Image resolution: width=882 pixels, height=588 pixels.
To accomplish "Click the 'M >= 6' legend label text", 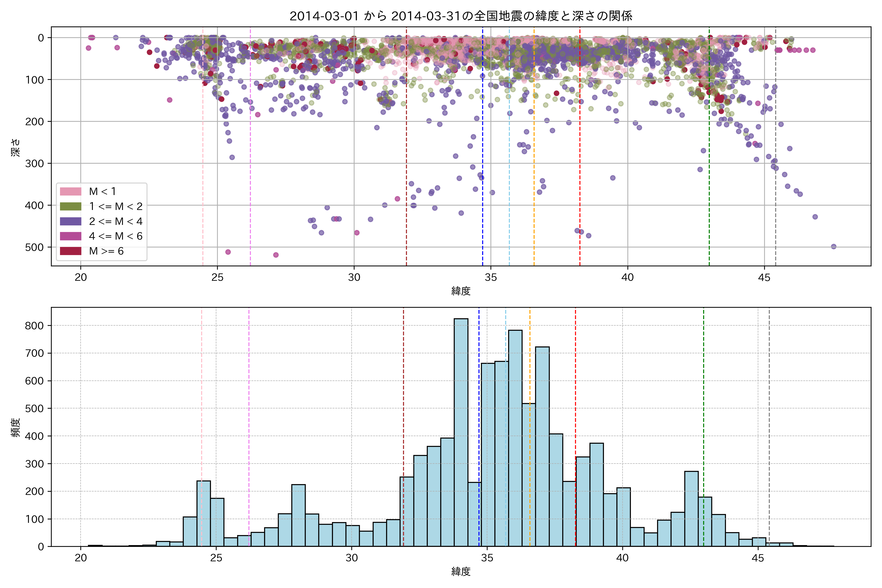I will (106, 251).
